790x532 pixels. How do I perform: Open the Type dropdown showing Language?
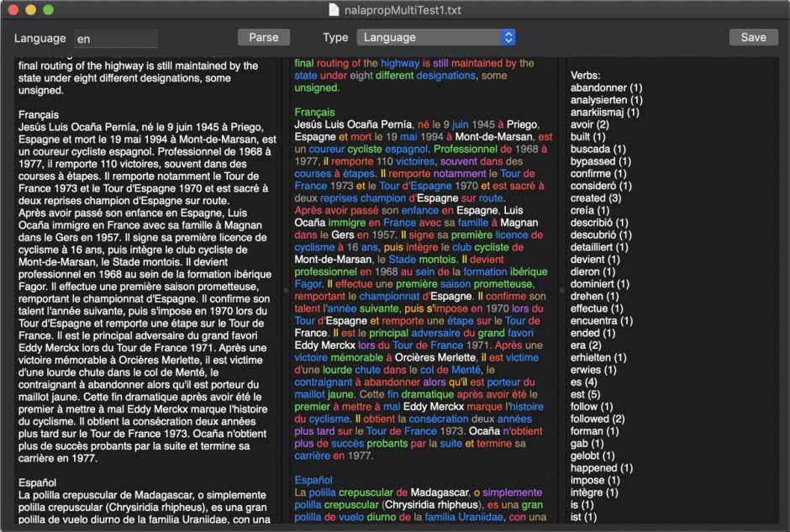tap(429, 37)
